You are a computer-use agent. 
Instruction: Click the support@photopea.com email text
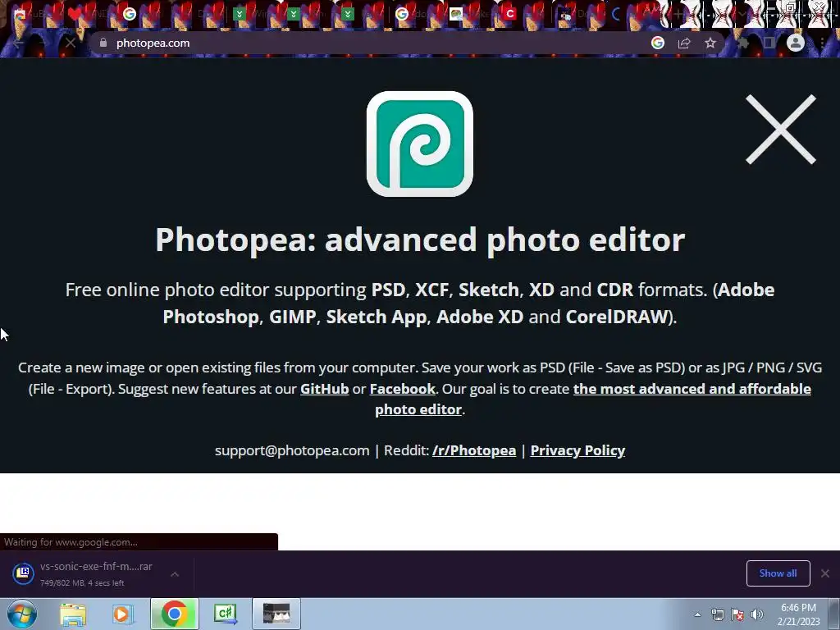pos(292,450)
